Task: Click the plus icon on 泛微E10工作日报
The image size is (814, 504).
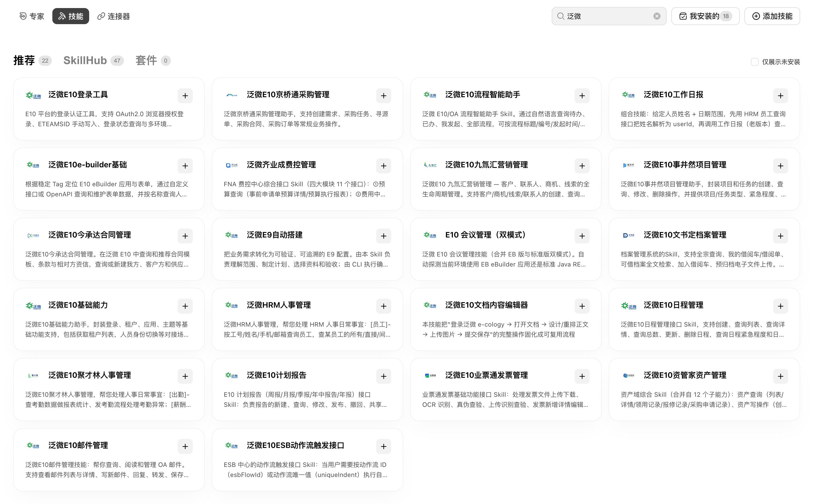Action: [780, 96]
